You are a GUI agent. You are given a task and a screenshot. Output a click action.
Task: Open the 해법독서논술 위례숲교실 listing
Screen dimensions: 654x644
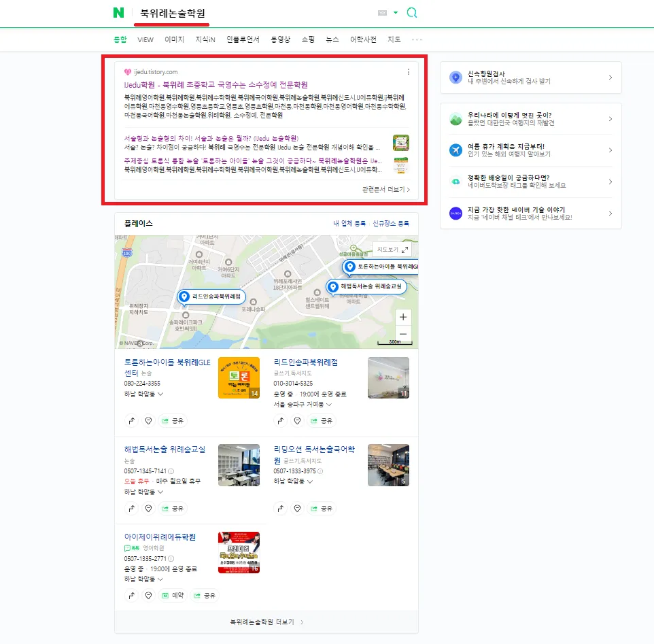click(x=165, y=450)
